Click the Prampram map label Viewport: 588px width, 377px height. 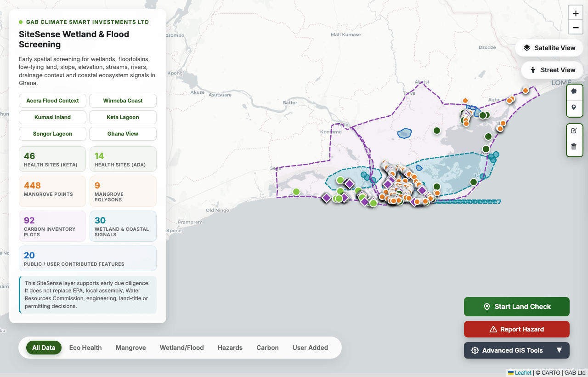190,222
